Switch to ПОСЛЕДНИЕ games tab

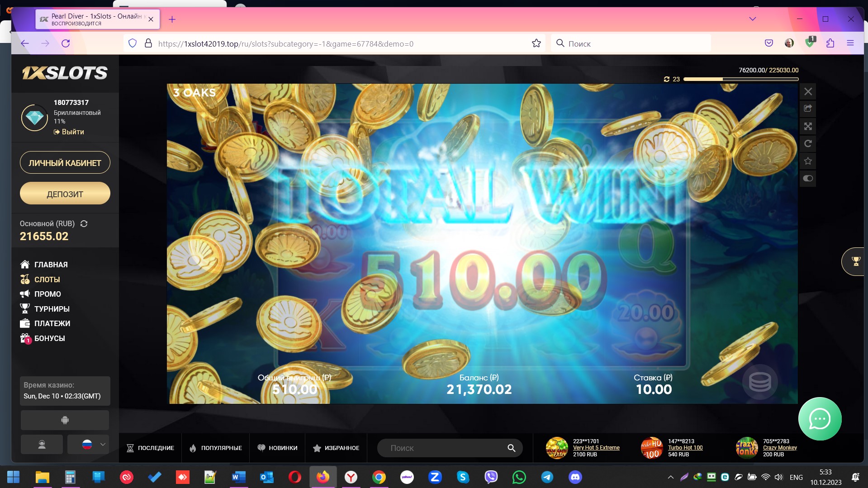(150, 448)
